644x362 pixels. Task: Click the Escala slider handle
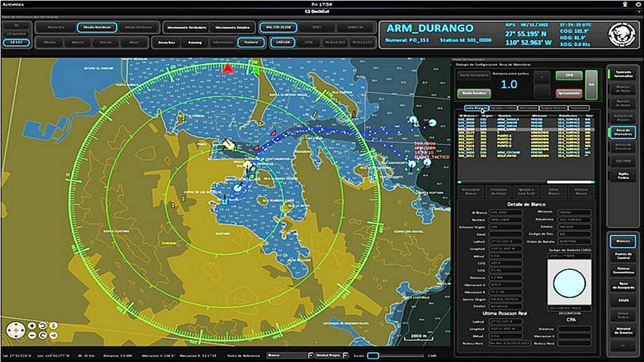(373, 356)
